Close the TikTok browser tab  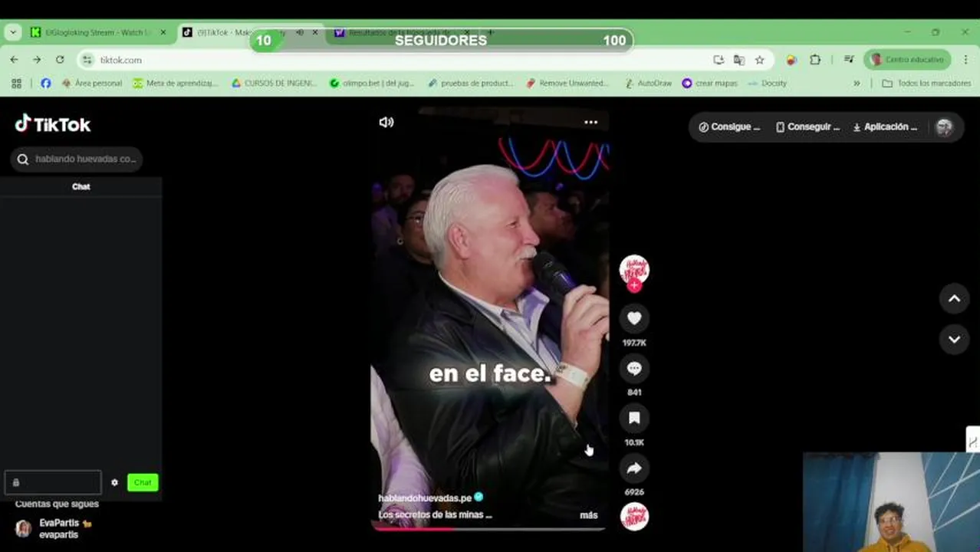point(314,33)
